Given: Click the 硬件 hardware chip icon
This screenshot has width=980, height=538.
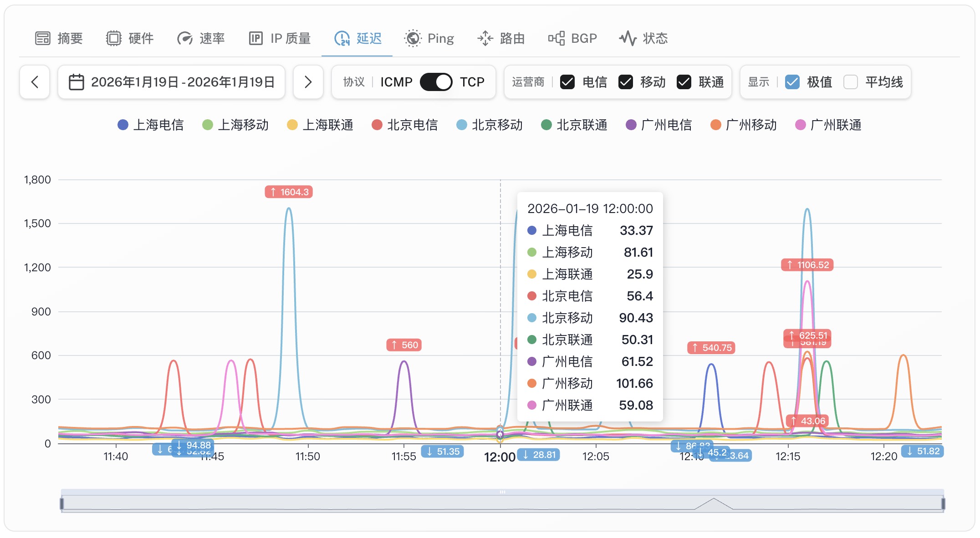Looking at the screenshot, I should pos(114,38).
